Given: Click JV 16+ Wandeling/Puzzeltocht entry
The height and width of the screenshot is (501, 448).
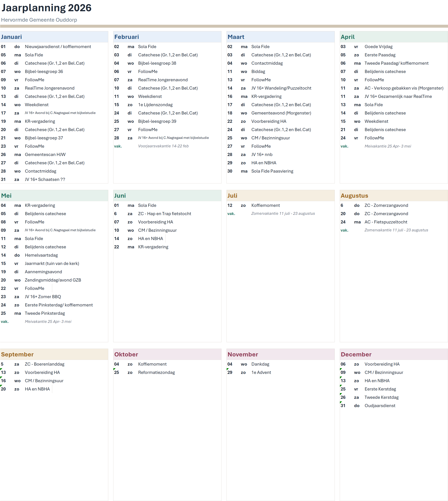Looking at the screenshot, I should [281, 88].
